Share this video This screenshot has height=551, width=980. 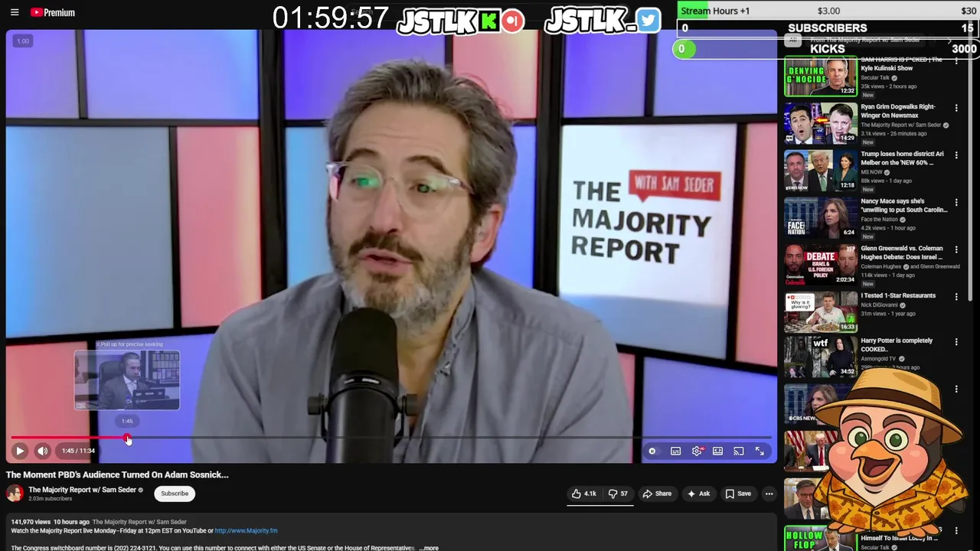(x=657, y=494)
